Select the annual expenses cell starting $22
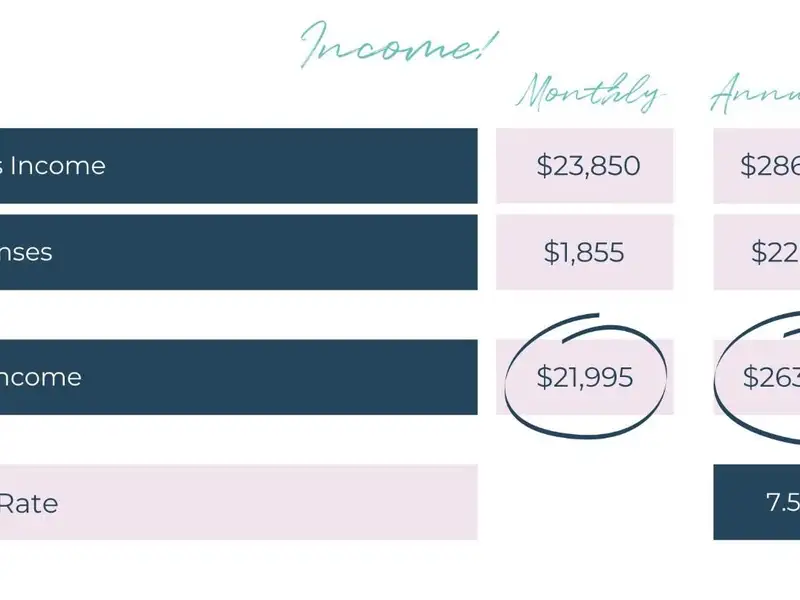Screen dimensions: 800x600 (x=757, y=252)
